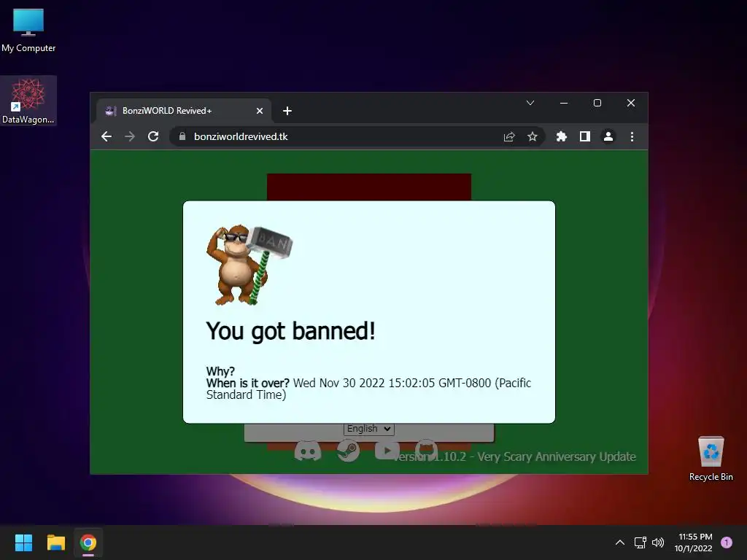Expand the tab search chevron
Screen dimensions: 747x560
[530, 103]
